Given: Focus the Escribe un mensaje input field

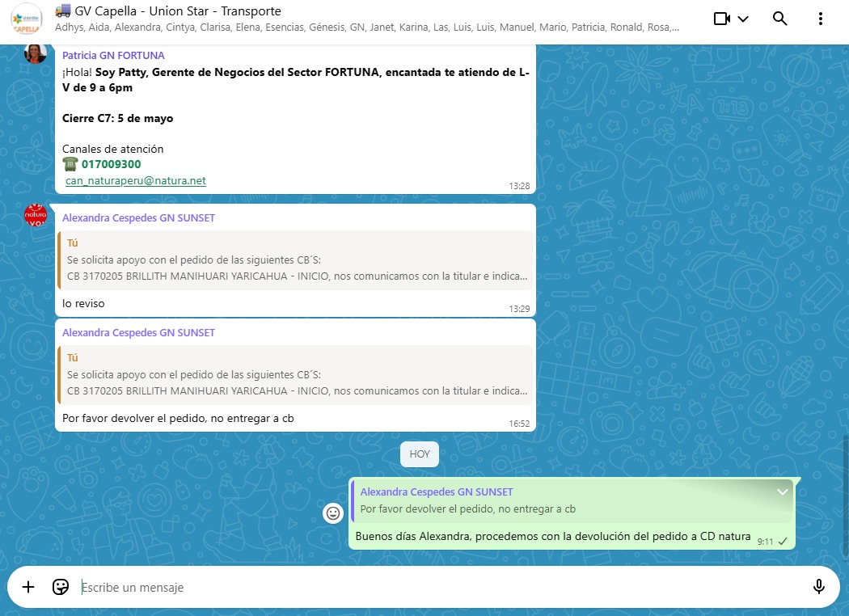Looking at the screenshot, I should pyautogui.click(x=437, y=588).
